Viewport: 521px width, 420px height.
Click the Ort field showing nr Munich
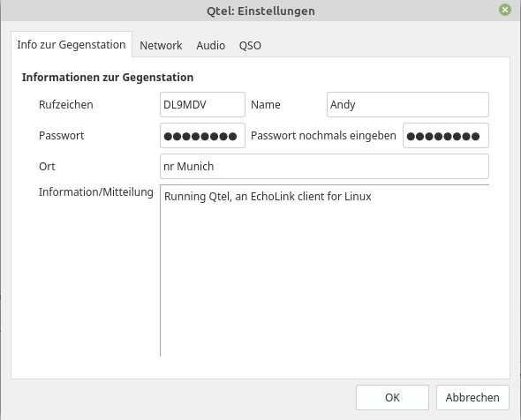[324, 167]
